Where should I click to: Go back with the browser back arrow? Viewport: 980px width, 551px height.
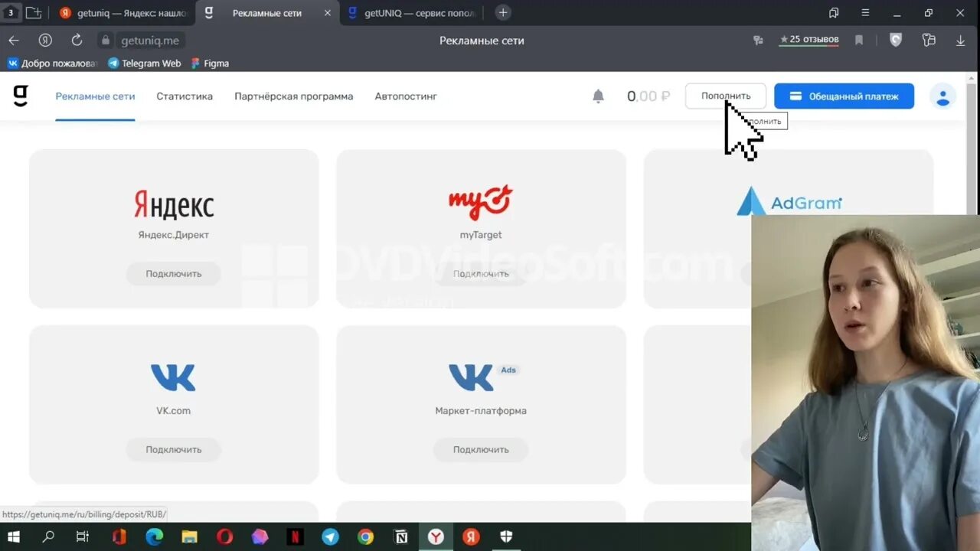click(x=14, y=41)
